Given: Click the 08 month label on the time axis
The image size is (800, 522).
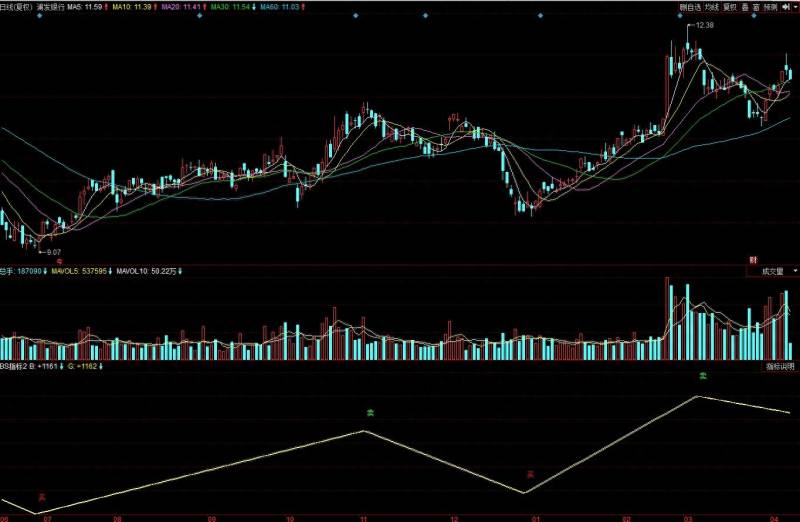Looking at the screenshot, I should [x=117, y=518].
